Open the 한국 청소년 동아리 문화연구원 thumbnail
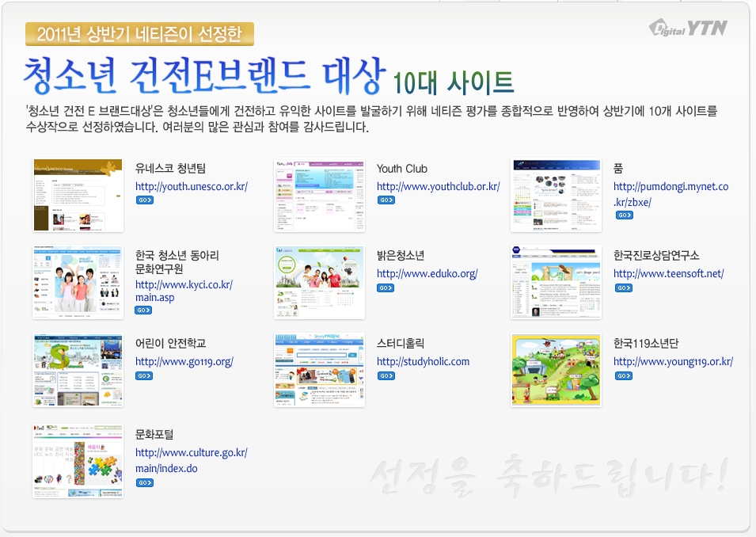756x537 pixels. [x=78, y=282]
